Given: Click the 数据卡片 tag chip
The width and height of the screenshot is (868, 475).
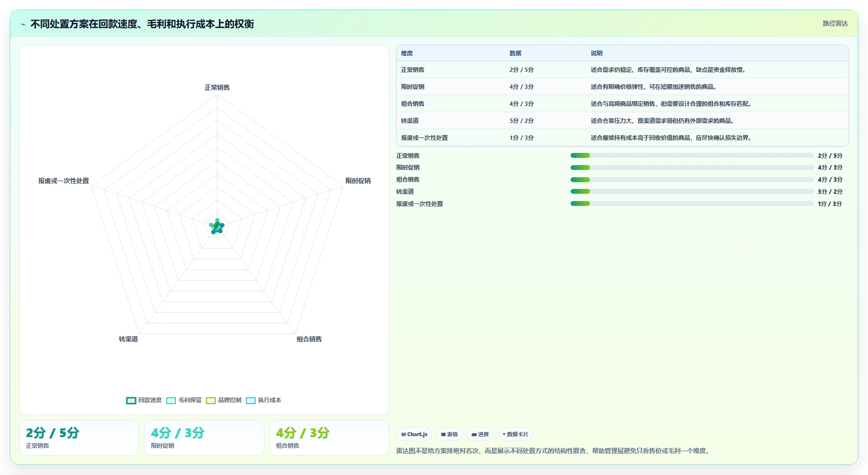Looking at the screenshot, I should point(515,434).
